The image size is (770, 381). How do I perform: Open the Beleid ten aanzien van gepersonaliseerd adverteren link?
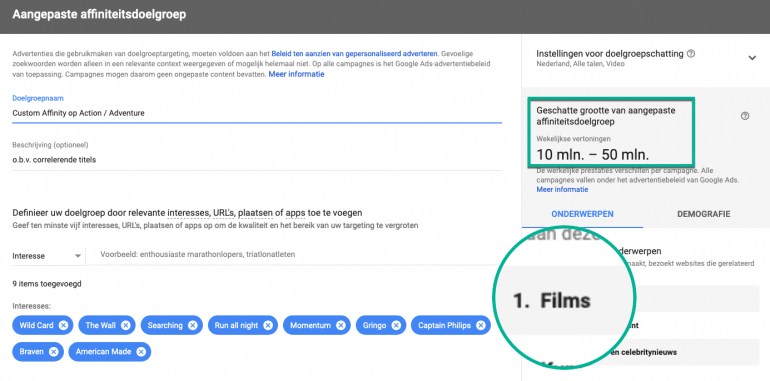(x=355, y=54)
